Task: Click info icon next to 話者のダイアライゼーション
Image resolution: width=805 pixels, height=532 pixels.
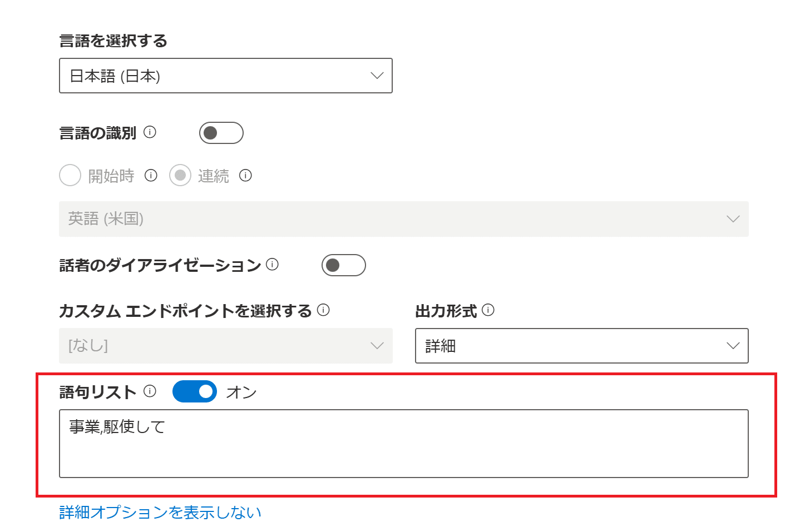Action: click(x=272, y=265)
